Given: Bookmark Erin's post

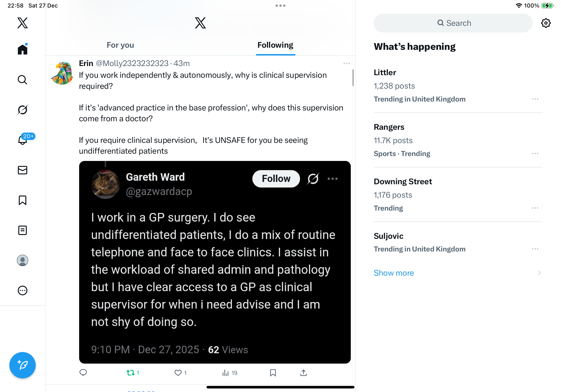Looking at the screenshot, I should (273, 373).
